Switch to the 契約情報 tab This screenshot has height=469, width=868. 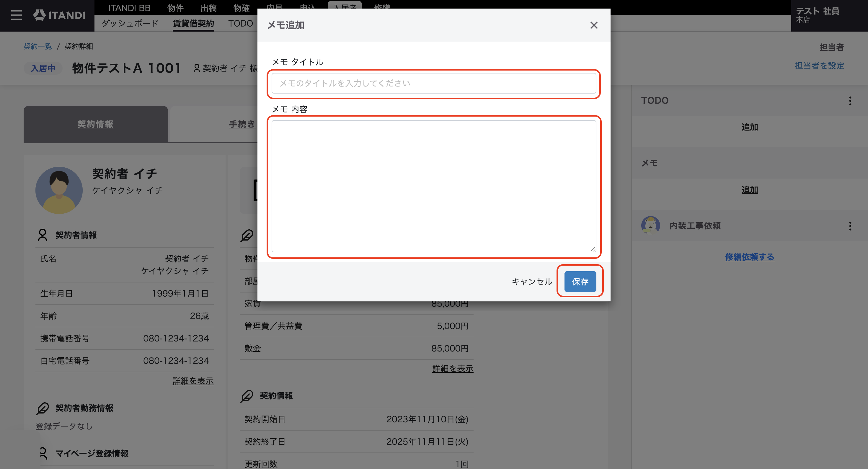point(96,124)
